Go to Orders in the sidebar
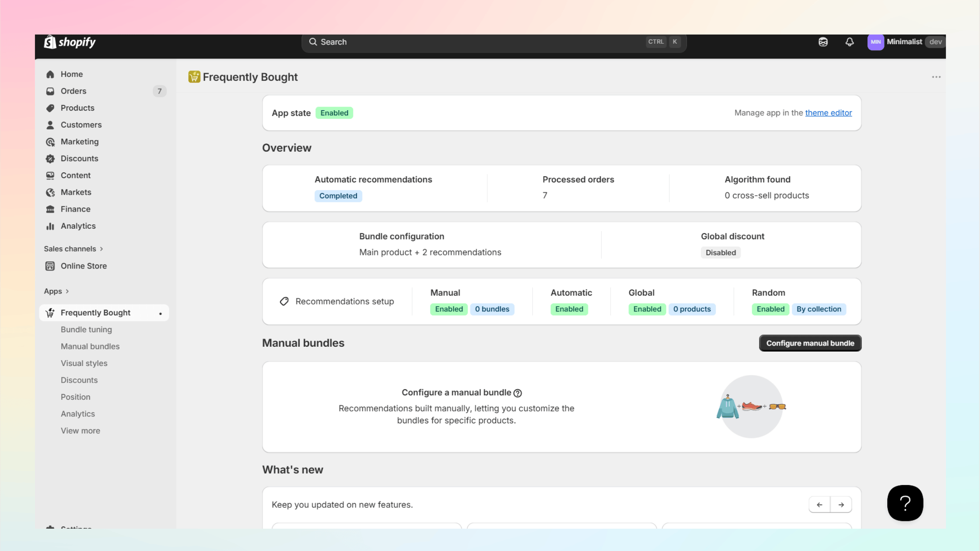 (104, 91)
